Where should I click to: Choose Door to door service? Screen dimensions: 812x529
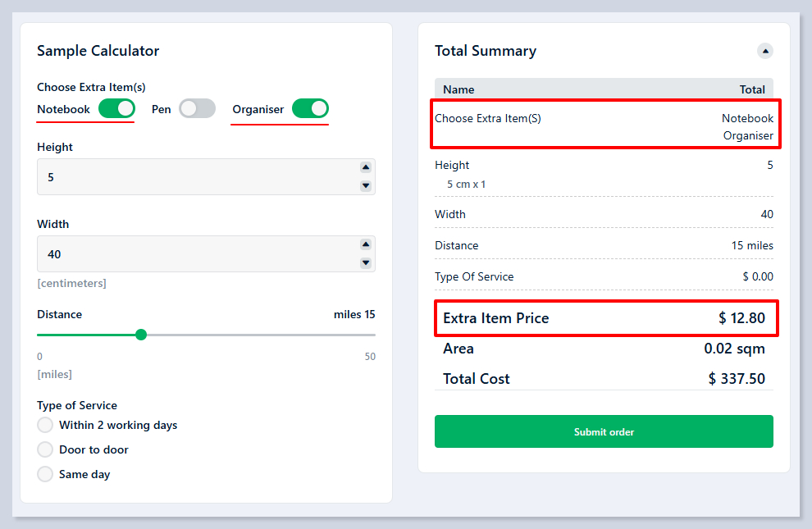tap(45, 449)
